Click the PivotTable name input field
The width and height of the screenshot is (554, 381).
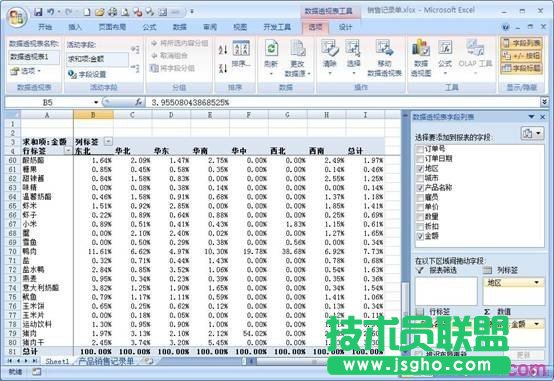pyautogui.click(x=34, y=57)
